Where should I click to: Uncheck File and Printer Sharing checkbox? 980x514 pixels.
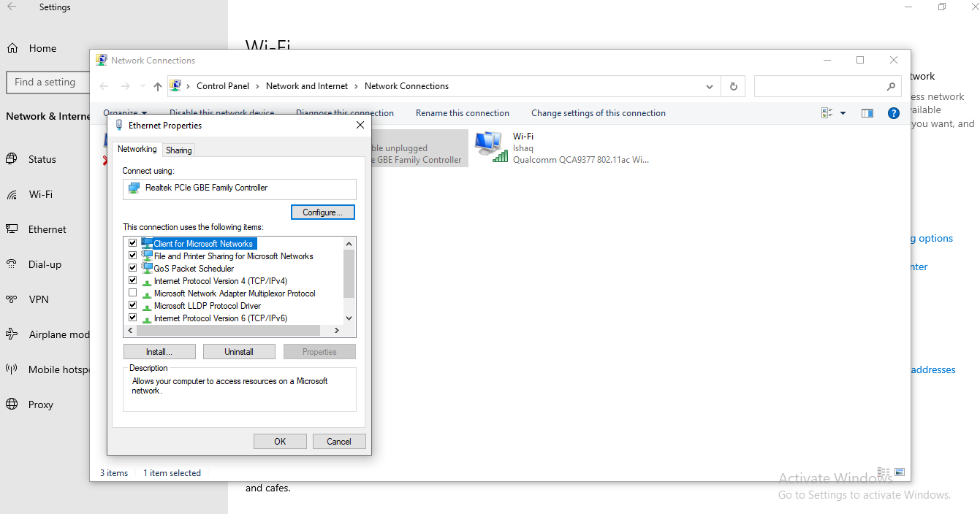point(132,256)
